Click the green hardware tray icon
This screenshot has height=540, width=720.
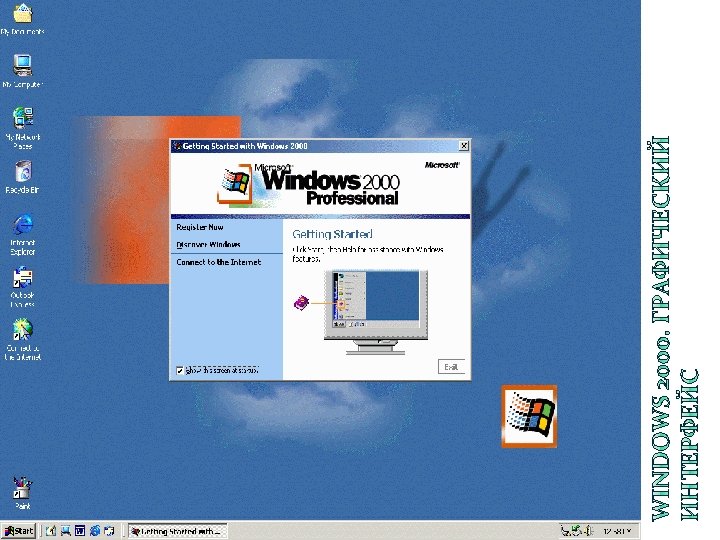[577, 531]
